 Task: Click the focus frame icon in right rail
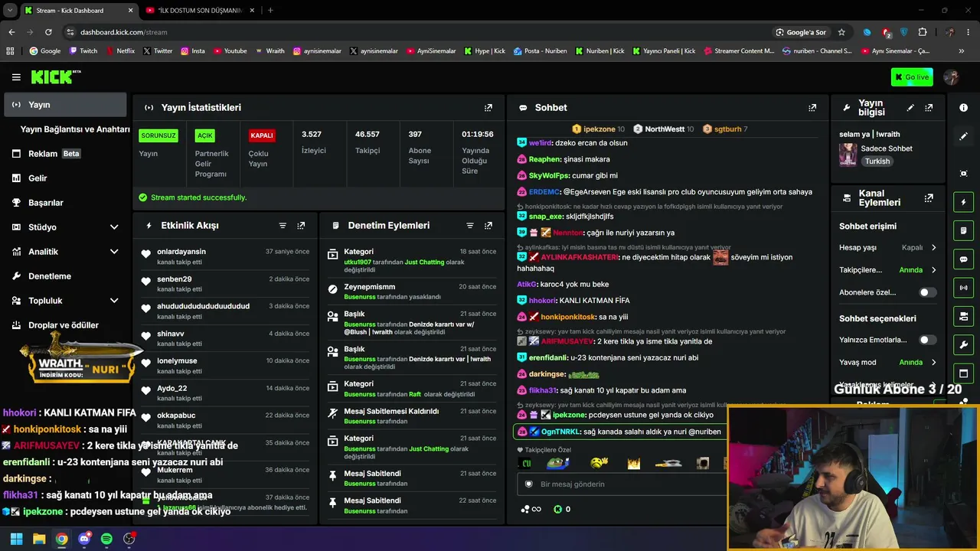(964, 174)
